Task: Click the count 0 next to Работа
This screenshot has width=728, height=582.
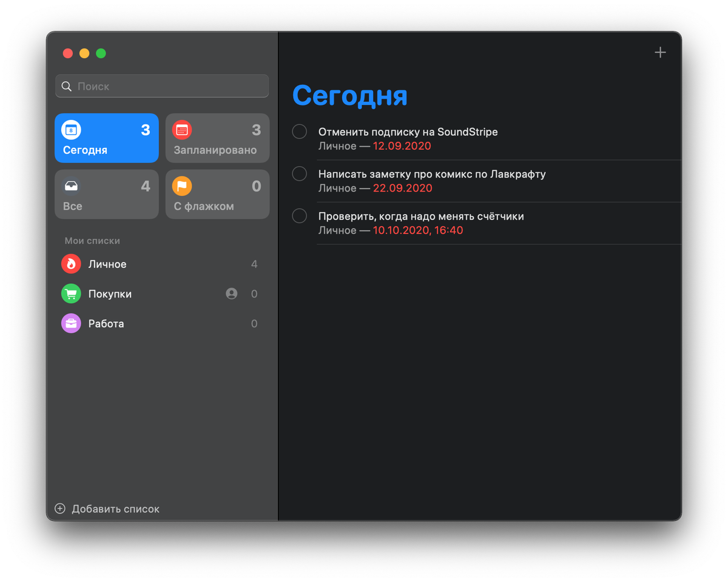Action: pyautogui.click(x=254, y=324)
